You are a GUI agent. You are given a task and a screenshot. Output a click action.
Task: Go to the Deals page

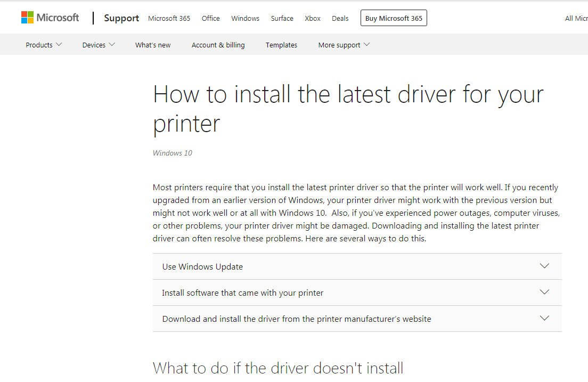point(340,18)
